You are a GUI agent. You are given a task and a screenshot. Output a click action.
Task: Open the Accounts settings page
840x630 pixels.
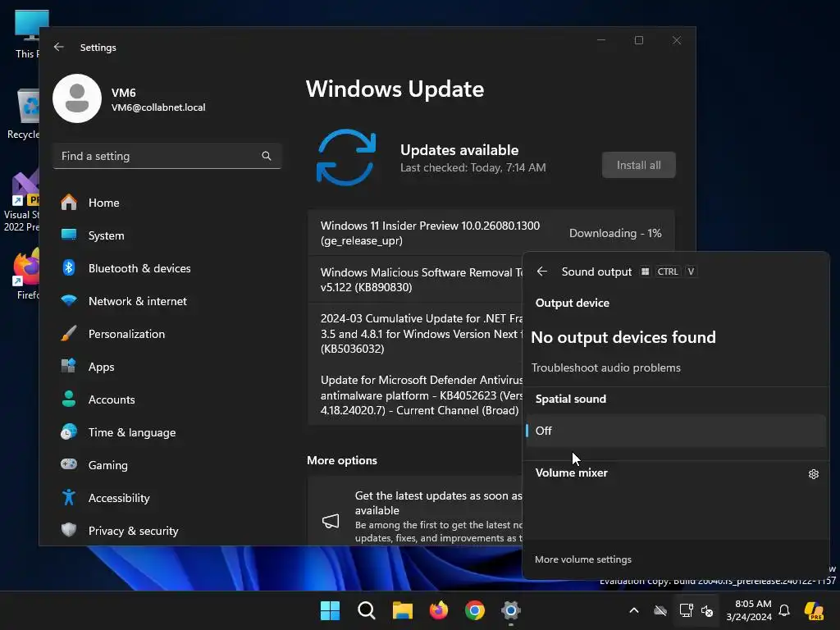[167, 399]
